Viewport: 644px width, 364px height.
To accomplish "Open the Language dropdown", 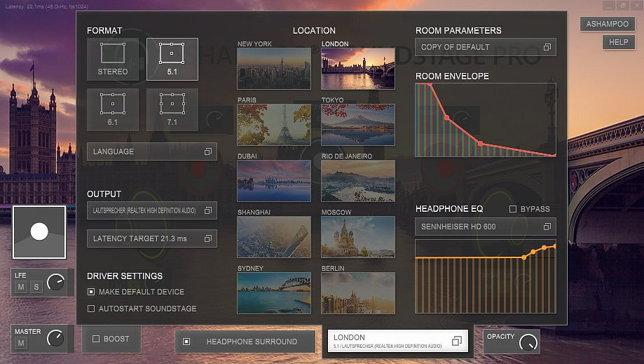I will coord(151,151).
